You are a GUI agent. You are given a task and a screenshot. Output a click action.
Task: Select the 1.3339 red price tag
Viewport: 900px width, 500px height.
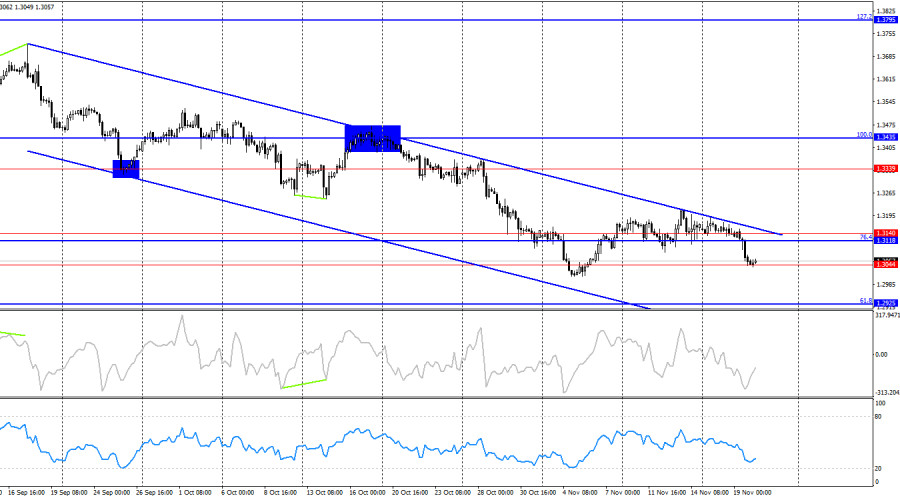point(885,169)
